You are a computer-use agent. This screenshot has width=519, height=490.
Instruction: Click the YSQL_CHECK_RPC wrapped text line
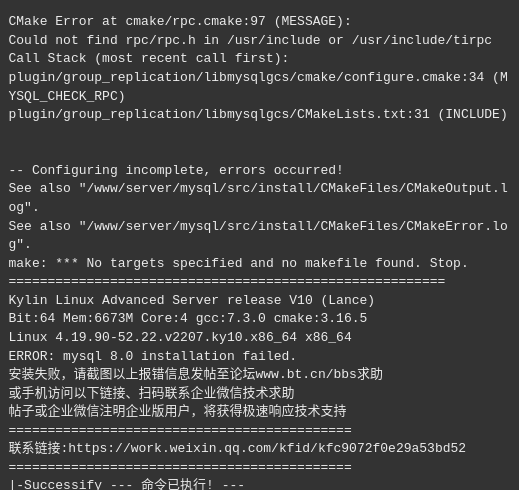coord(67,96)
